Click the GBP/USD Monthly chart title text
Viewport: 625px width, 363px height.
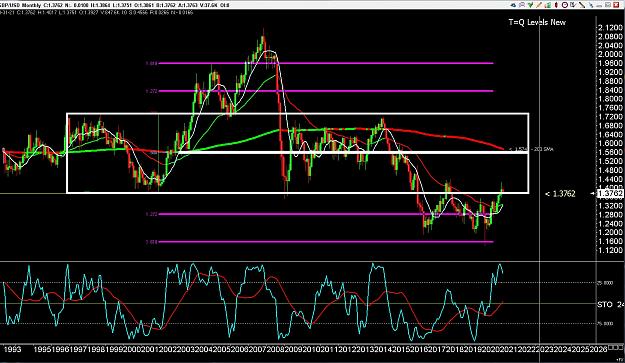[x=20, y=5]
